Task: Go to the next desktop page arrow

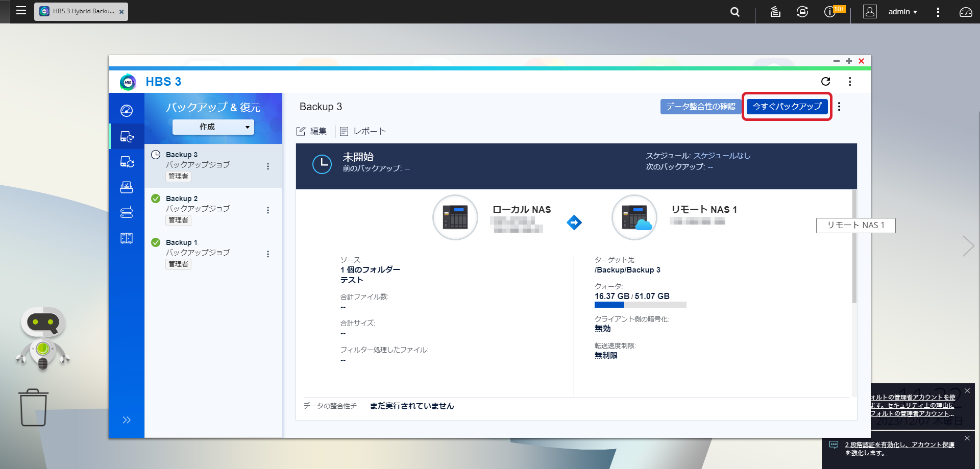Action: tap(968, 246)
